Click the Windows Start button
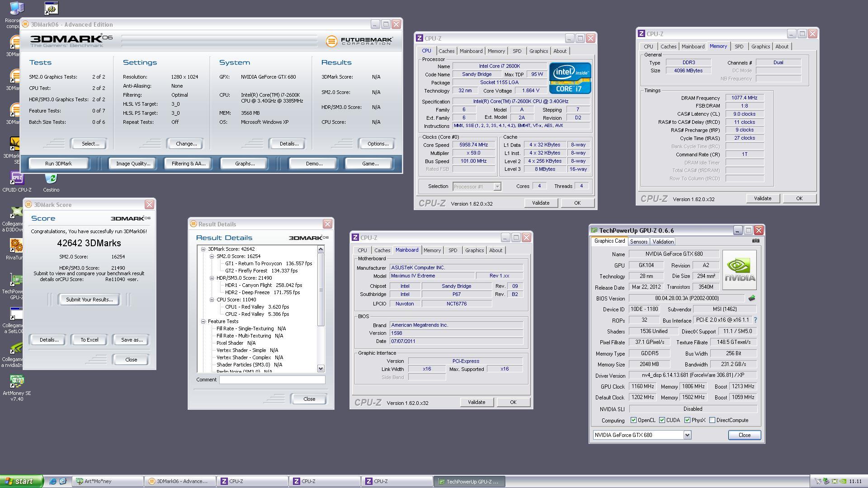Screen dimensions: 868x488 point(22,481)
